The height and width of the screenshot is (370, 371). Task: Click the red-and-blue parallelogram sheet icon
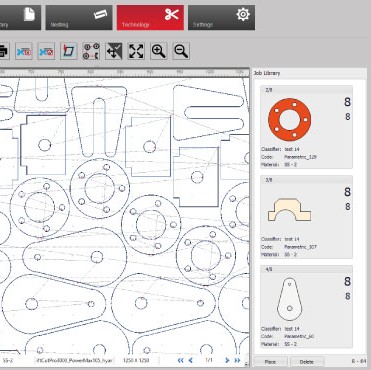click(x=69, y=51)
